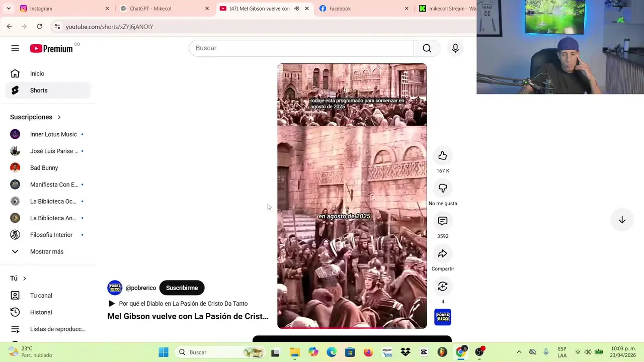Open CapCut from the taskbar
The width and height of the screenshot is (644, 362).
click(x=424, y=352)
